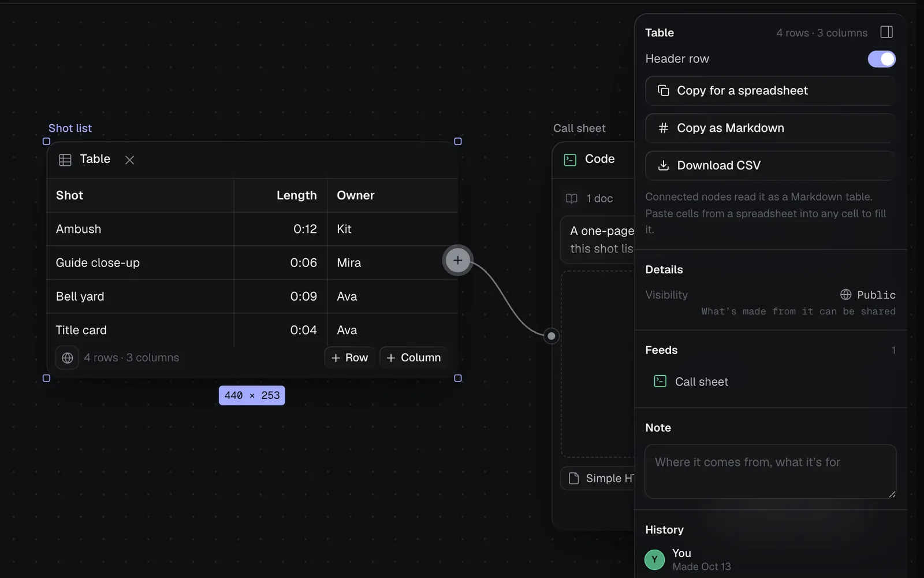Click the 0:12 length cell
The image size is (924, 578).
pyautogui.click(x=281, y=229)
